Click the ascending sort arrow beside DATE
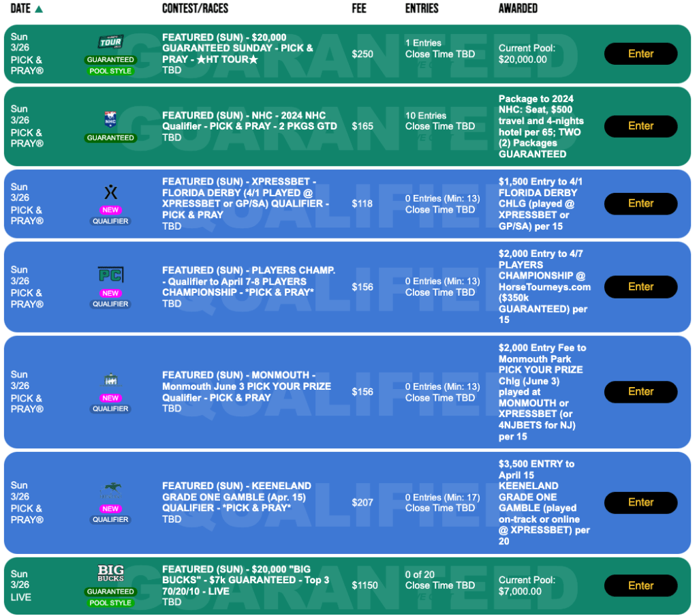 (39, 9)
